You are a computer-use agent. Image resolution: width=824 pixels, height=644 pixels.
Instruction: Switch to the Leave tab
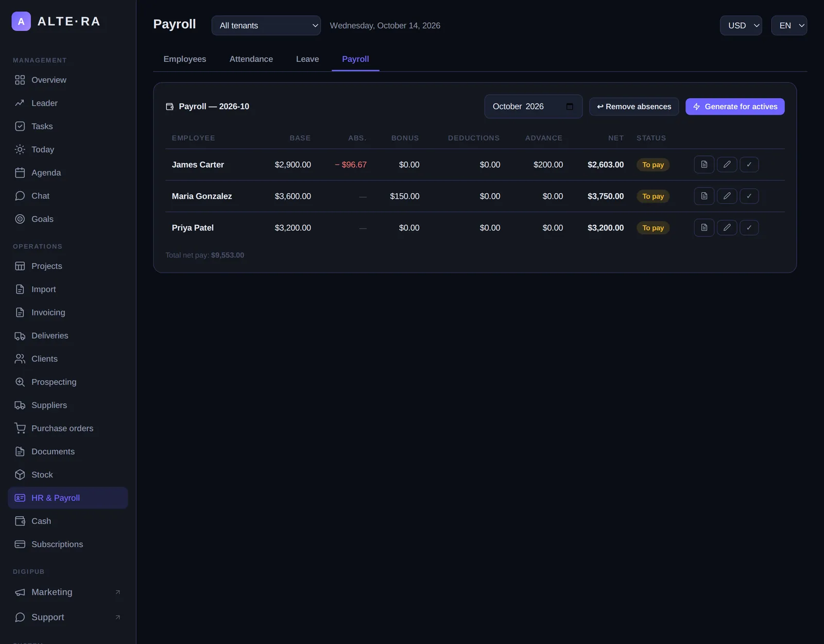(307, 59)
